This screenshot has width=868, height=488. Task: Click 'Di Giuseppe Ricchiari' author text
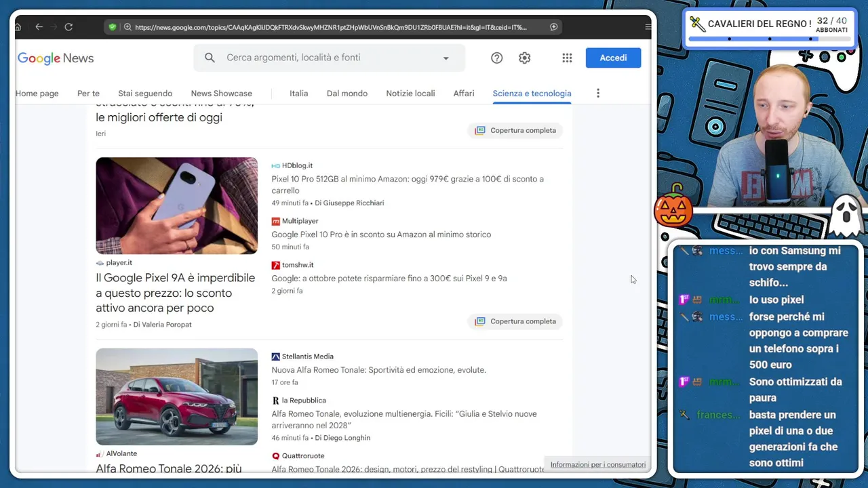349,203
